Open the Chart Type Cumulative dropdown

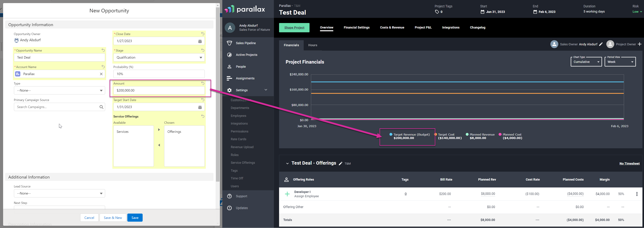586,62
